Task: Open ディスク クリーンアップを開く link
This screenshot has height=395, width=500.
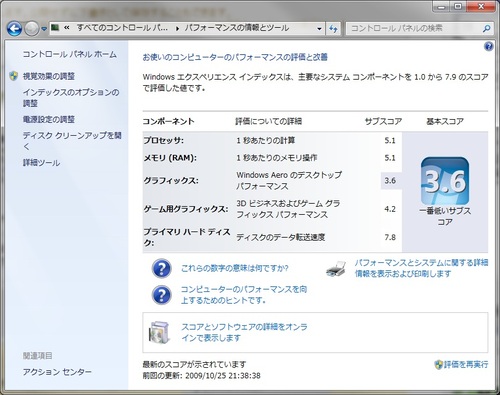Action: 72,141
